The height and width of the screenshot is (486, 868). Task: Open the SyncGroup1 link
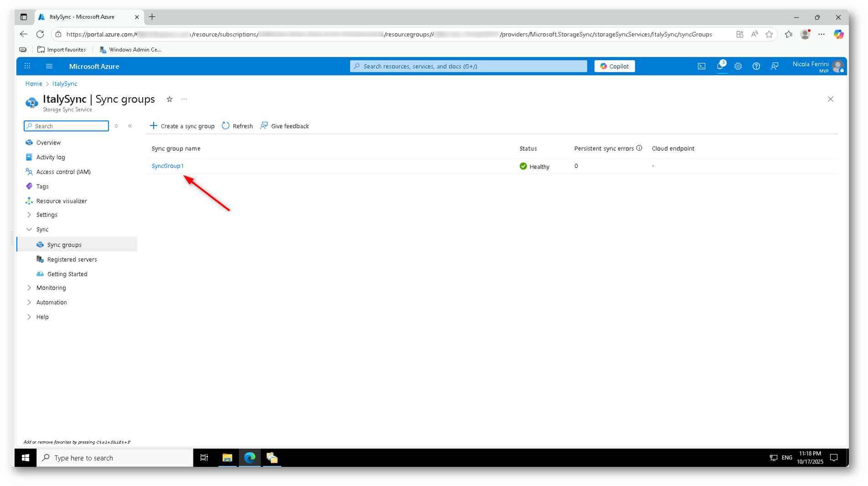click(168, 166)
